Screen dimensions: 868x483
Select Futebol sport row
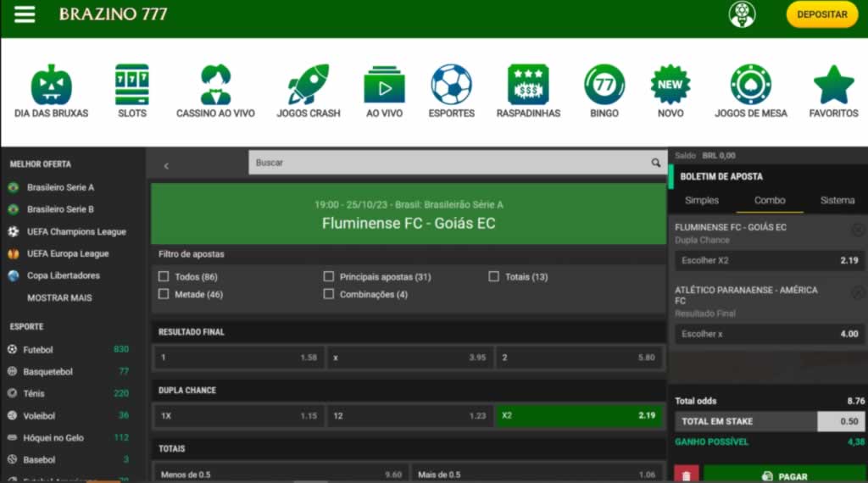pyautogui.click(x=69, y=350)
